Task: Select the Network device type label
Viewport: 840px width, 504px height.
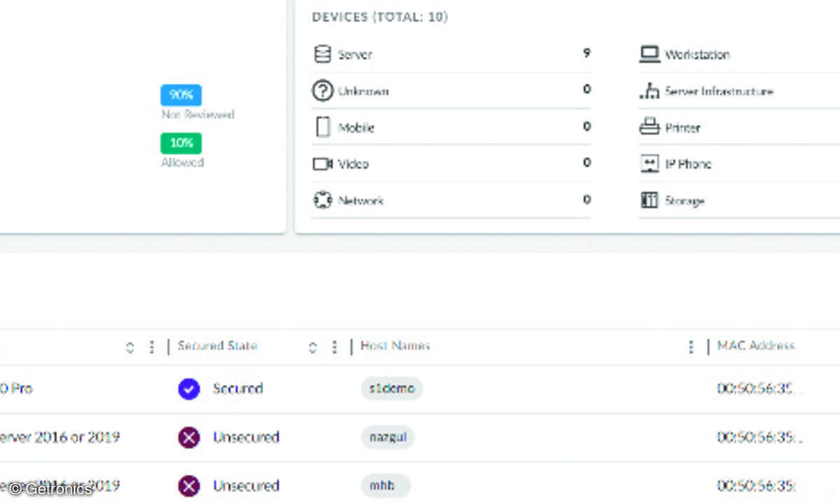Action: (x=360, y=201)
